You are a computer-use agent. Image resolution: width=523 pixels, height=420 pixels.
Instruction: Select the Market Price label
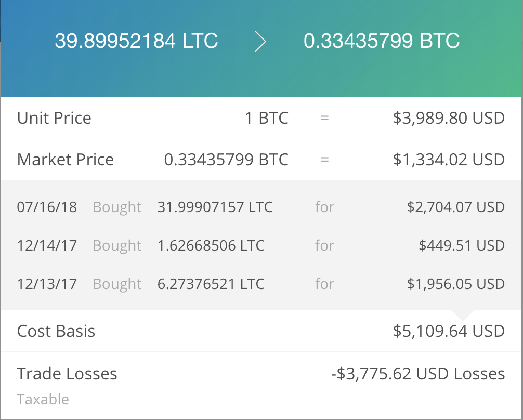(66, 160)
